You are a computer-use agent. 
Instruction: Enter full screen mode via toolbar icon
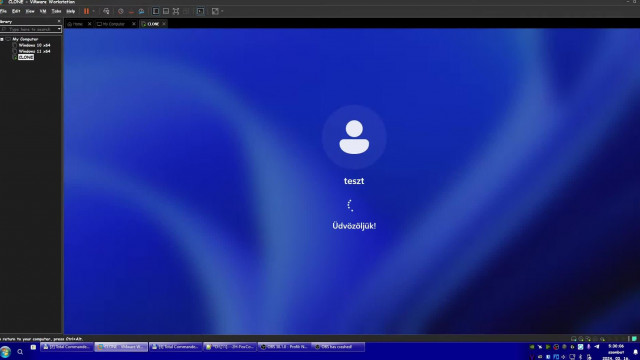(176, 11)
